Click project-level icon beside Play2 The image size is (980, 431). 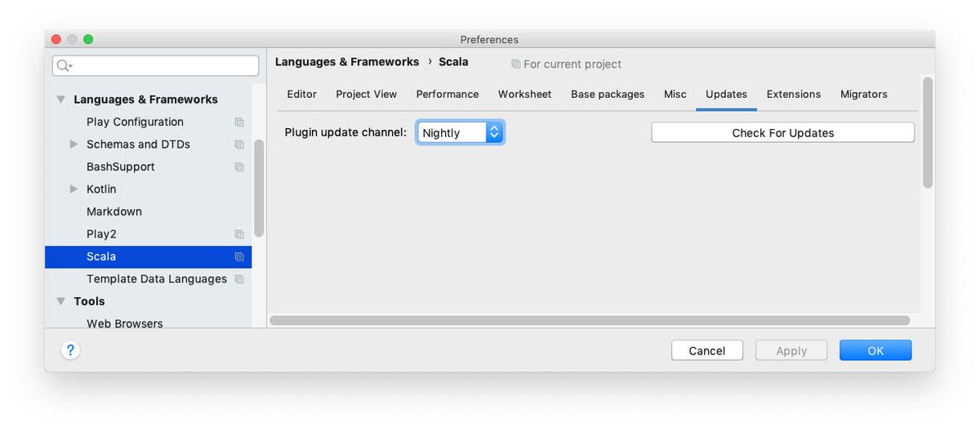click(x=239, y=234)
